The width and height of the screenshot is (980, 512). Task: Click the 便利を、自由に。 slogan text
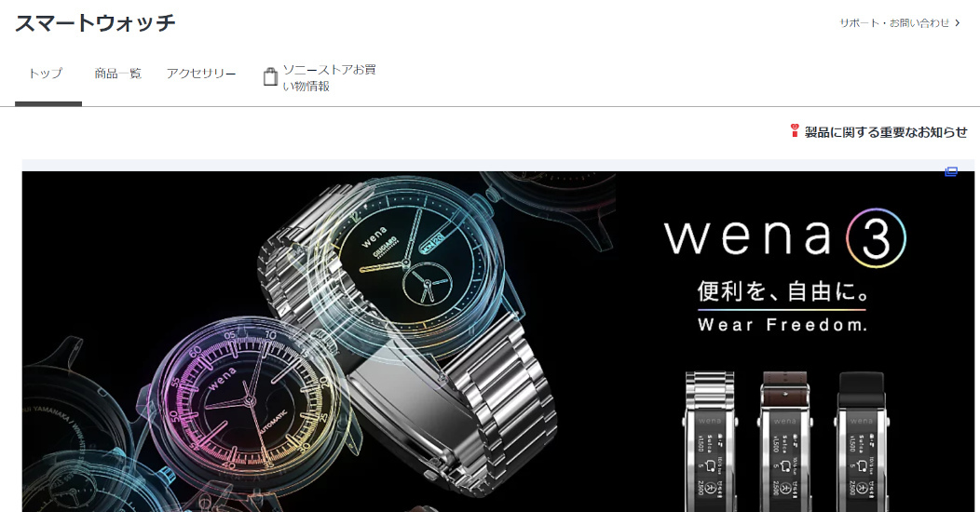point(783,292)
